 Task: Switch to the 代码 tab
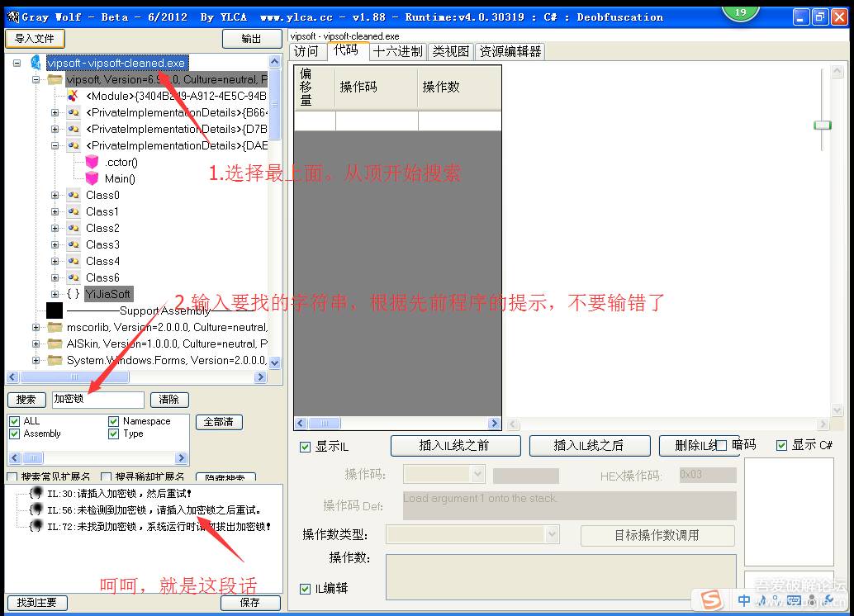point(346,50)
